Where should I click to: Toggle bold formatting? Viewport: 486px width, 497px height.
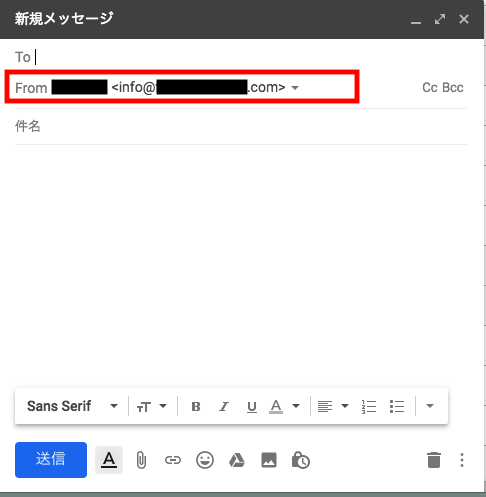click(196, 406)
